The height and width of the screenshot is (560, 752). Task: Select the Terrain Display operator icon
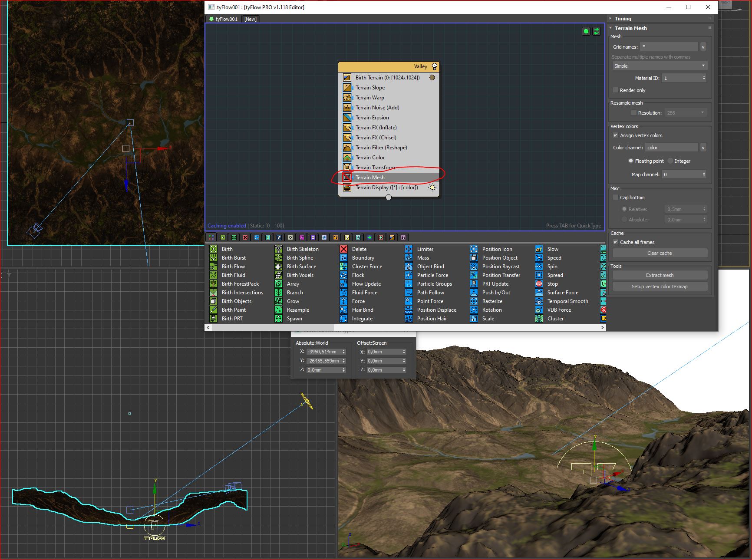tap(347, 188)
